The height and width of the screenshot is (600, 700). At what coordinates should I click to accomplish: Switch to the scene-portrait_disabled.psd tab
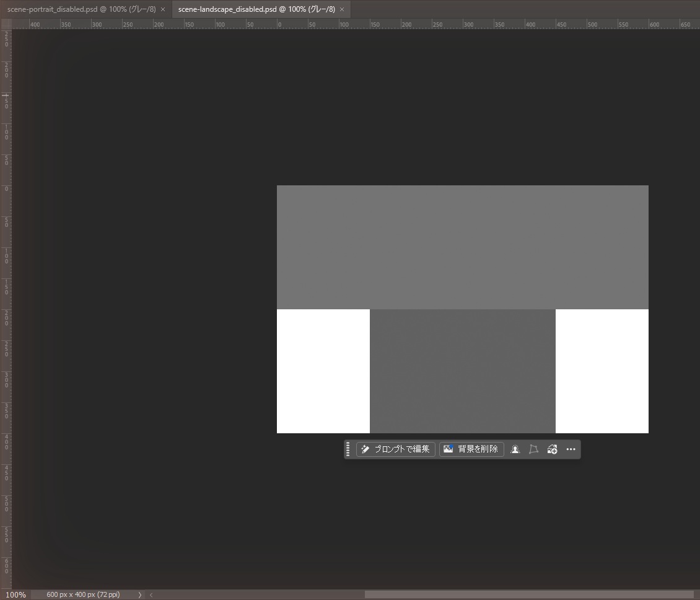[81, 9]
